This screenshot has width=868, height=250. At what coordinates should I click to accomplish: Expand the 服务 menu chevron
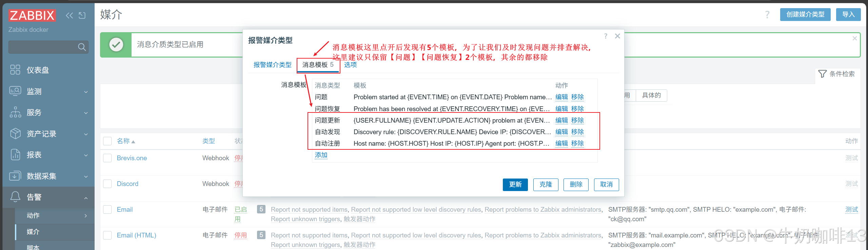click(x=86, y=113)
